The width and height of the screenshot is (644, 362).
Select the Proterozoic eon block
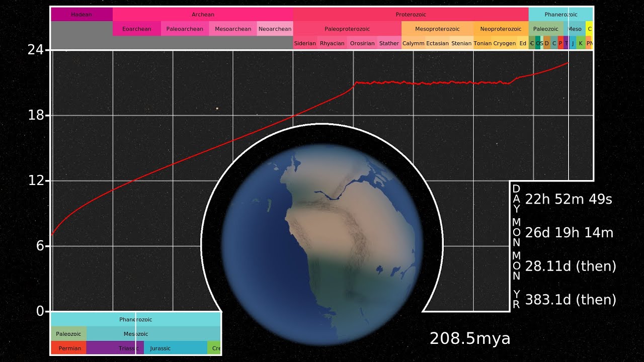[x=411, y=15]
